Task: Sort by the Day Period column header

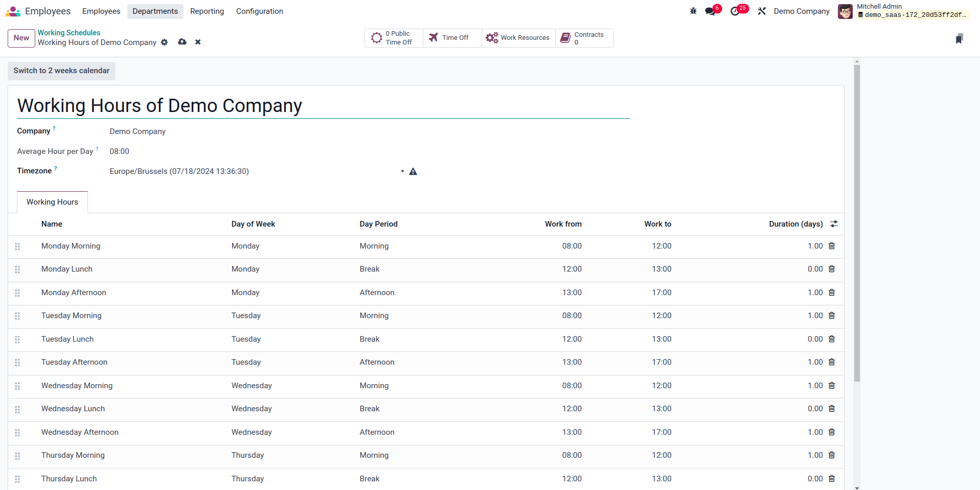Action: pyautogui.click(x=378, y=224)
